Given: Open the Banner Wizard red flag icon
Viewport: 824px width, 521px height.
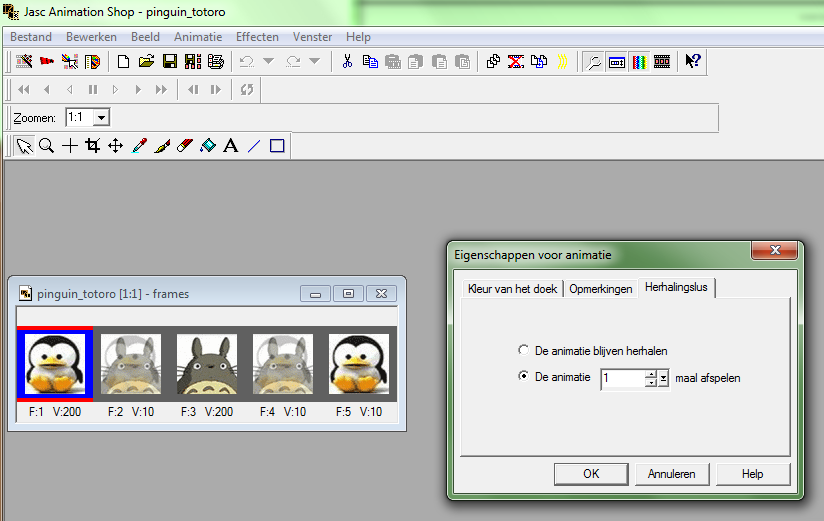Looking at the screenshot, I should click(47, 62).
